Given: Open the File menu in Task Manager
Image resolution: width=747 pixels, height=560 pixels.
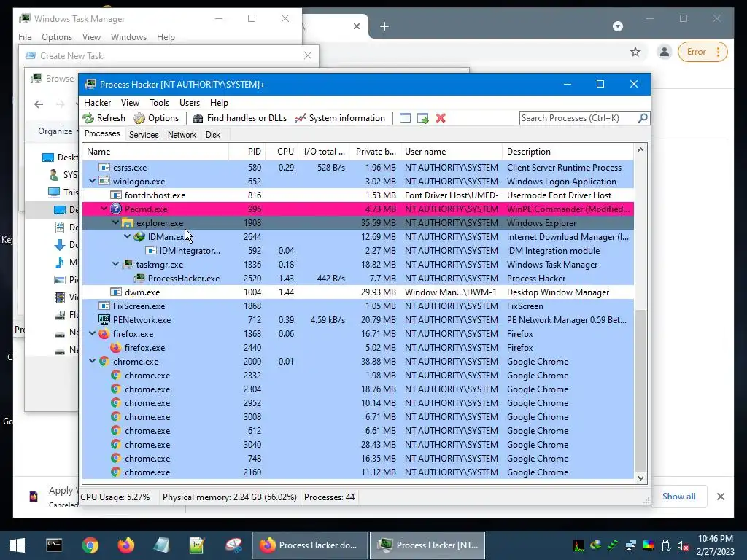Looking at the screenshot, I should [25, 37].
